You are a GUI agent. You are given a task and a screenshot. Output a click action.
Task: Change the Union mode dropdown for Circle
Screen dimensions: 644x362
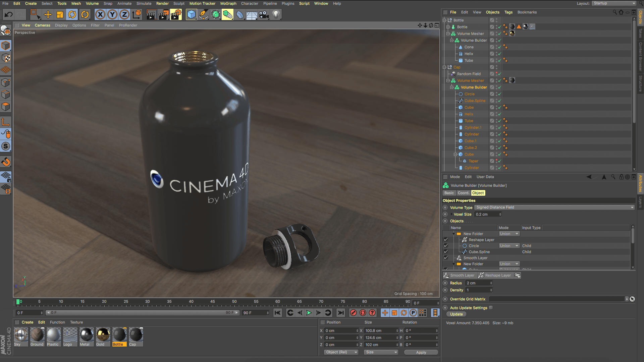[509, 246]
